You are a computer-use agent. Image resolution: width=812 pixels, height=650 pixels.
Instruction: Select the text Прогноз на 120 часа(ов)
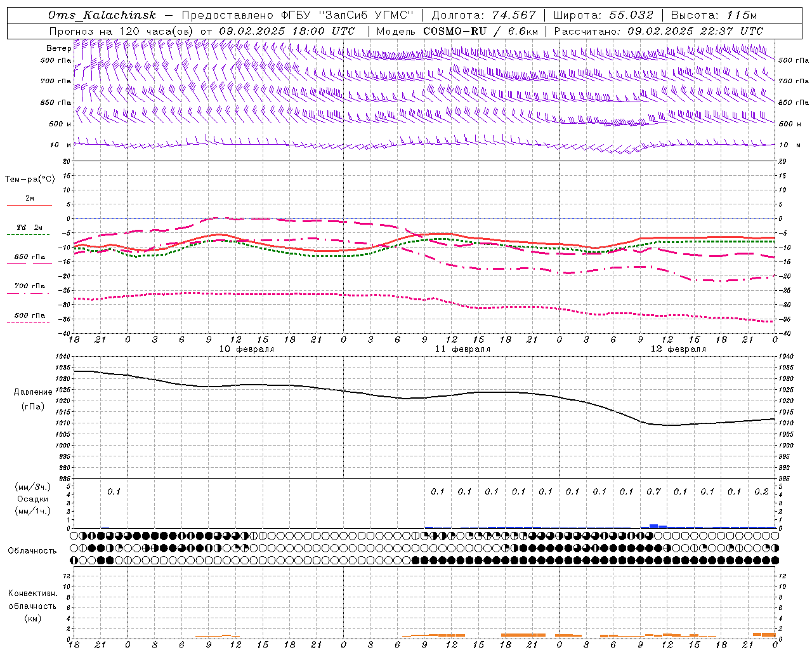click(122, 31)
